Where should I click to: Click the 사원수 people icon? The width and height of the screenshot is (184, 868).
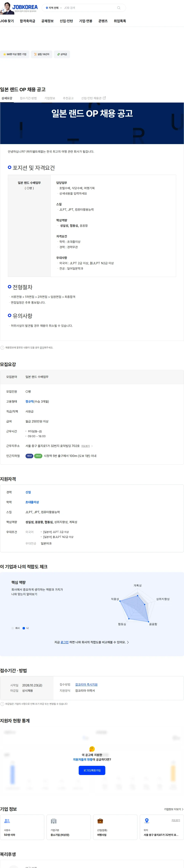pyautogui.click(x=7, y=821)
